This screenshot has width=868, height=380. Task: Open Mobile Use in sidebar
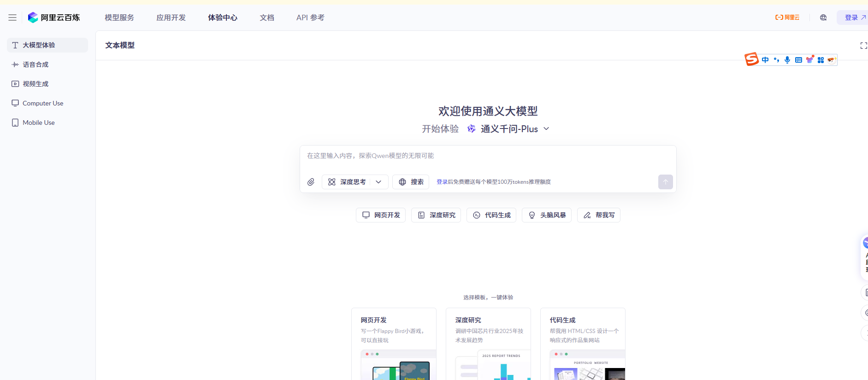click(x=47, y=123)
